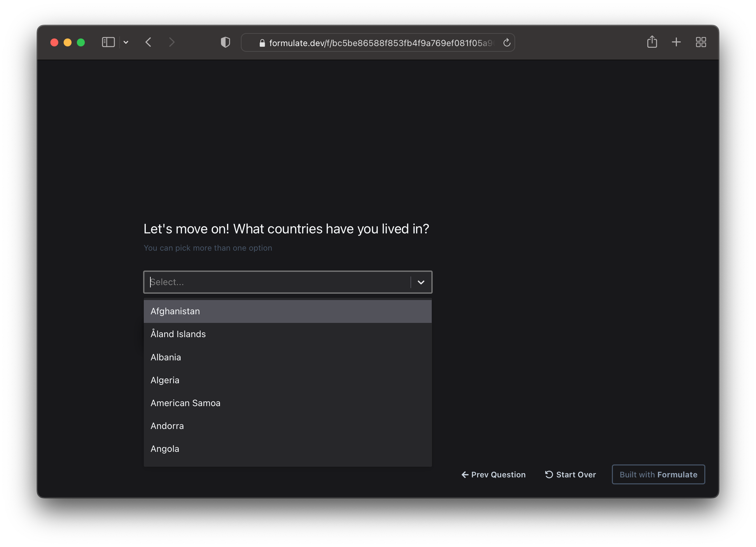Click the Start Over button
This screenshot has height=547, width=756.
(x=570, y=474)
